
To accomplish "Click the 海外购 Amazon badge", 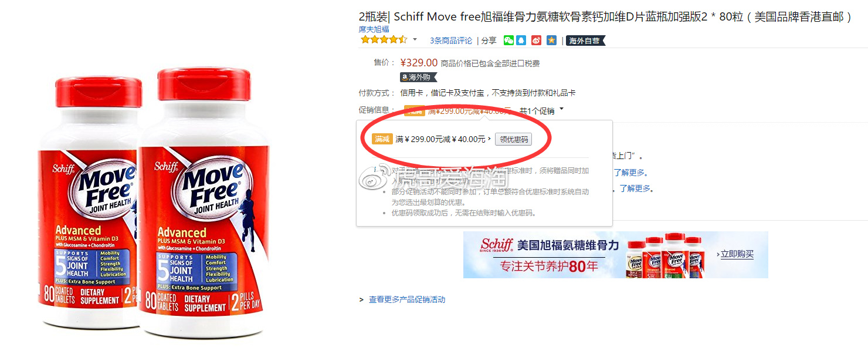I will [419, 77].
